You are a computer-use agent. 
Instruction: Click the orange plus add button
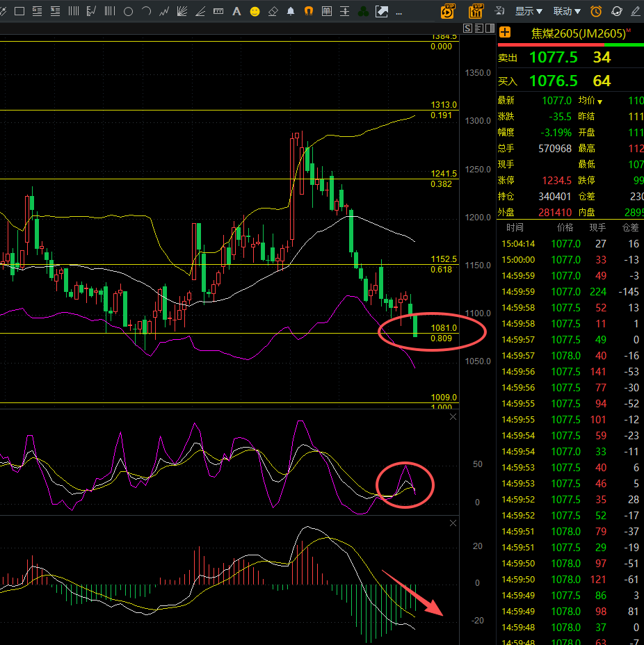(505, 33)
